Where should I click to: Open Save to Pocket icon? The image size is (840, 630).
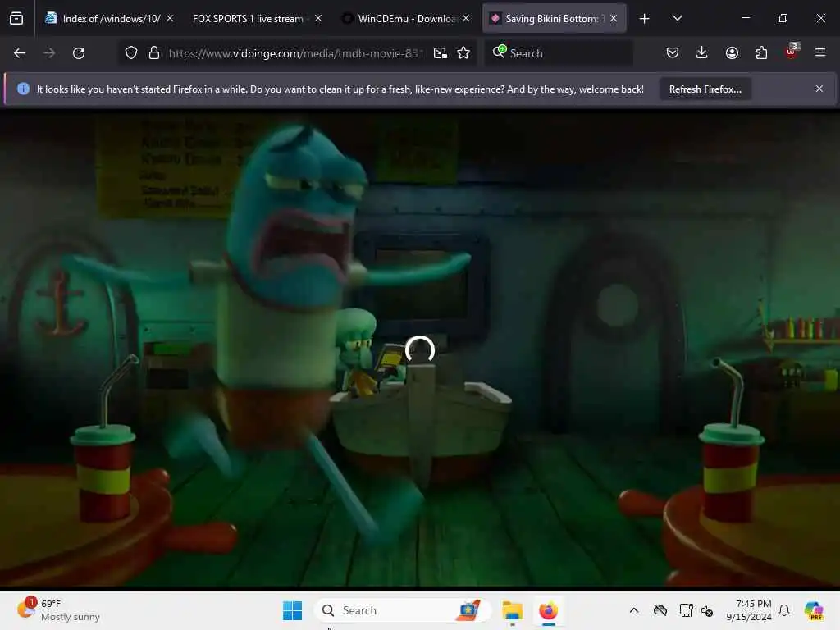(x=673, y=52)
